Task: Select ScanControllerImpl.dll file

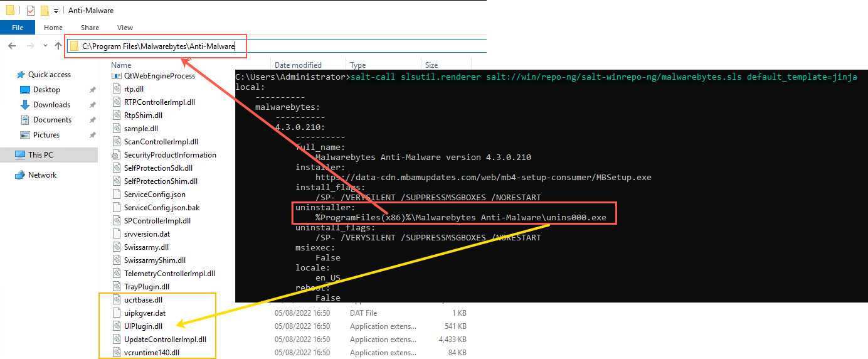Action: 161,142
